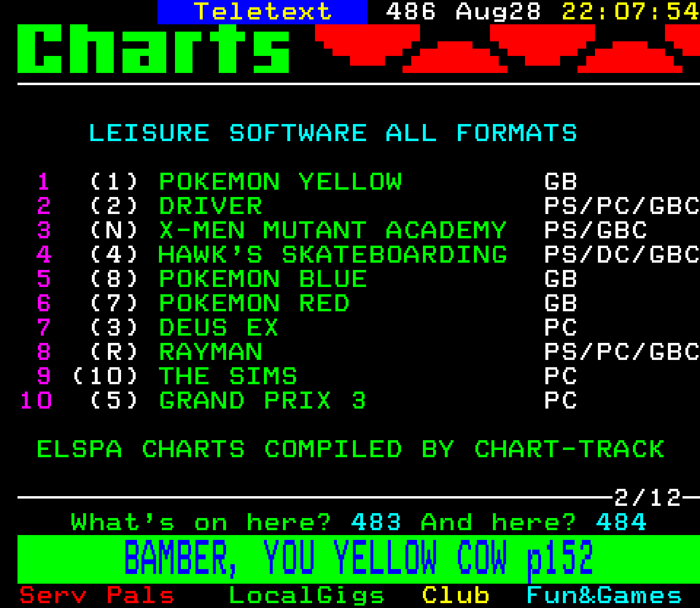Click the BAMBER, YOU YELLOW COW p152 banner
Viewport: 700px width, 608px height.
coord(359,558)
